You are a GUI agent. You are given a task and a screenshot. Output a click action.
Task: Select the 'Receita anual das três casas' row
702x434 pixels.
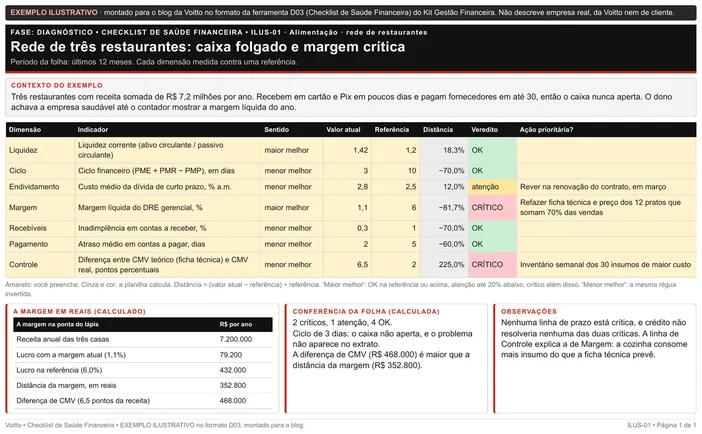pyautogui.click(x=143, y=339)
